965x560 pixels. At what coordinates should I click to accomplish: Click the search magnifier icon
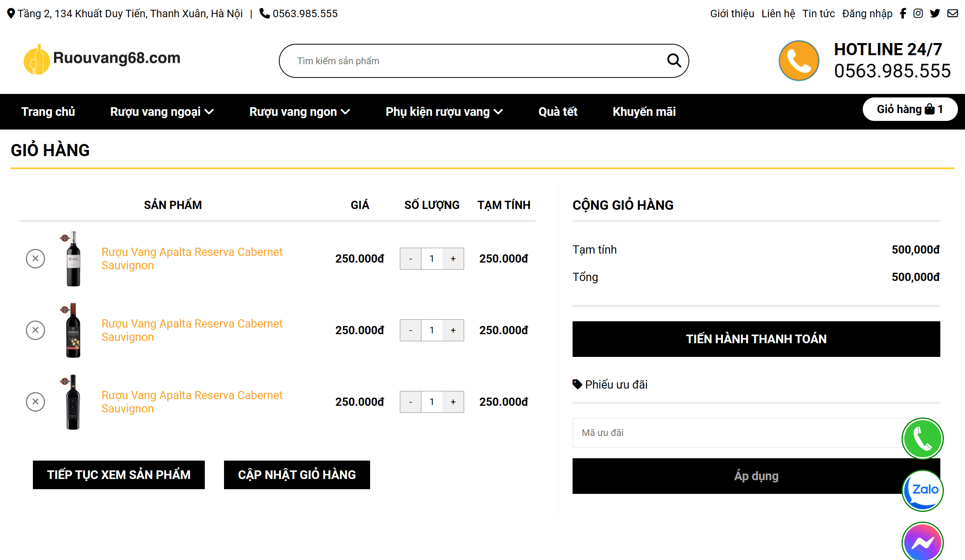(674, 61)
